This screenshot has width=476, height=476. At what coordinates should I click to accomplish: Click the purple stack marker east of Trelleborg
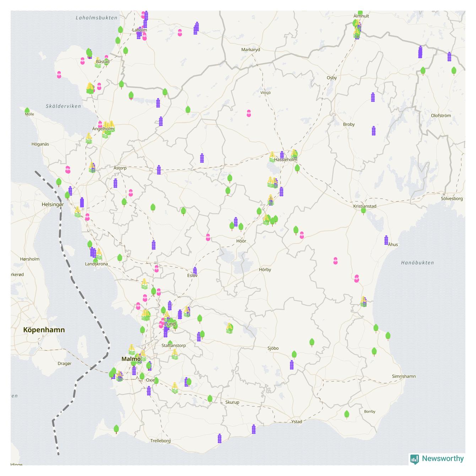[x=220, y=438]
